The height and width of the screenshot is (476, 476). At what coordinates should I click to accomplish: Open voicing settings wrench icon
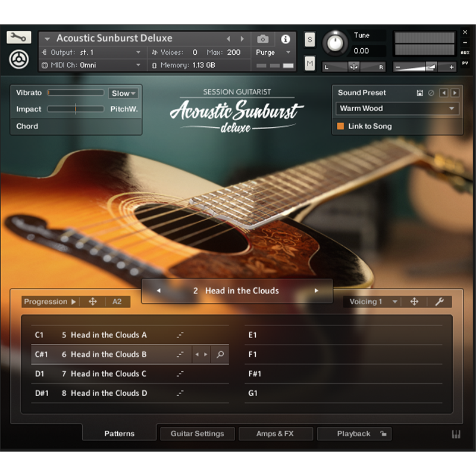(439, 302)
